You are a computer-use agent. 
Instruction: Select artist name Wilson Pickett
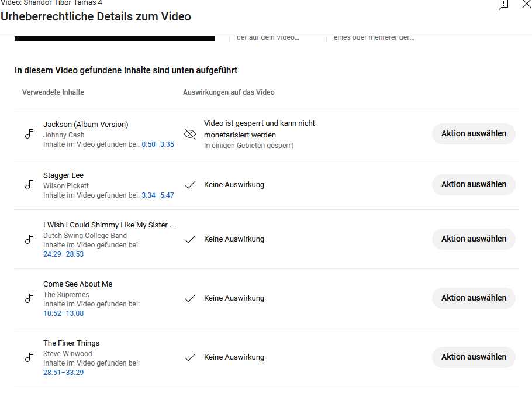pos(66,186)
